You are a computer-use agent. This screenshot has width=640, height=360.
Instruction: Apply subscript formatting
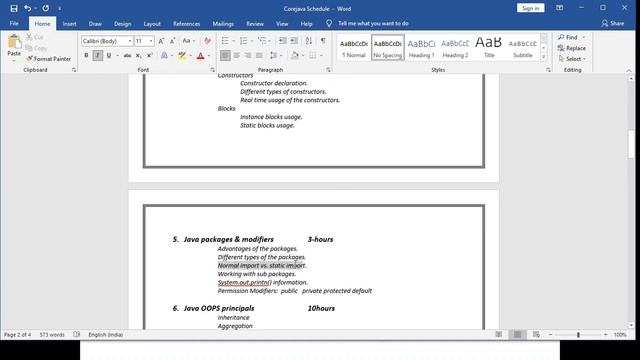point(138,56)
